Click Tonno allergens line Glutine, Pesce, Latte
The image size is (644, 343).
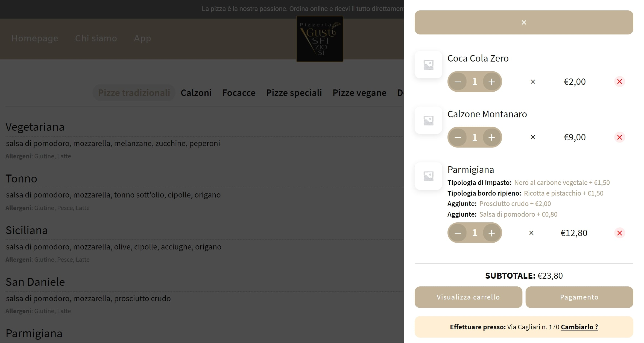point(48,208)
